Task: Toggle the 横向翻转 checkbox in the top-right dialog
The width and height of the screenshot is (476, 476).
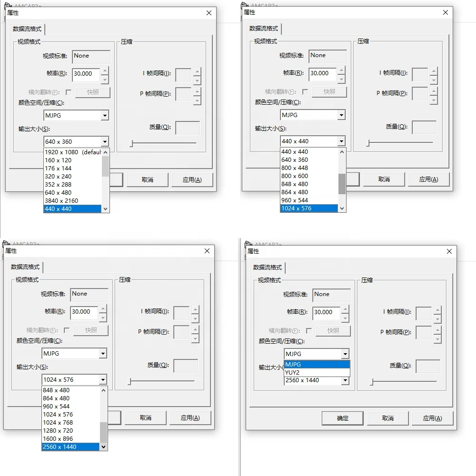Action: click(305, 92)
